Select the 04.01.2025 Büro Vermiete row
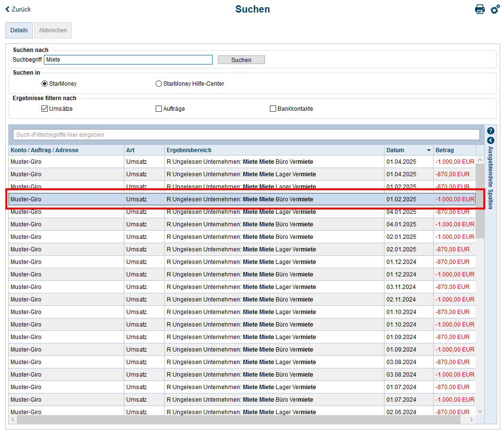This screenshot has width=504, height=432. pos(242,224)
